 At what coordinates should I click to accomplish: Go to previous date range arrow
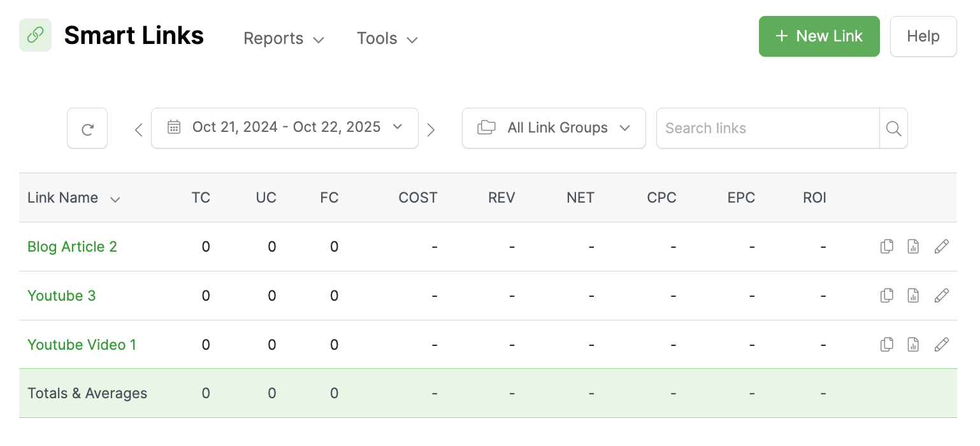(138, 130)
